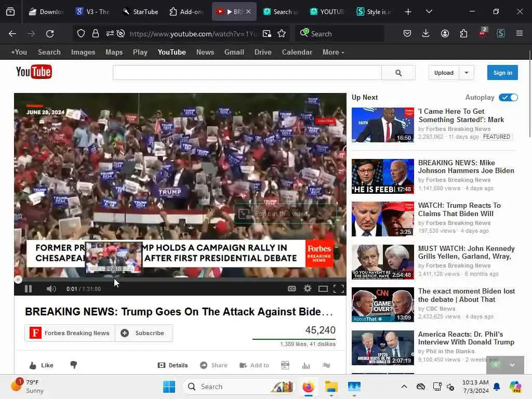Open File Explorer from taskbar
The height and width of the screenshot is (399, 532).
pos(331,387)
